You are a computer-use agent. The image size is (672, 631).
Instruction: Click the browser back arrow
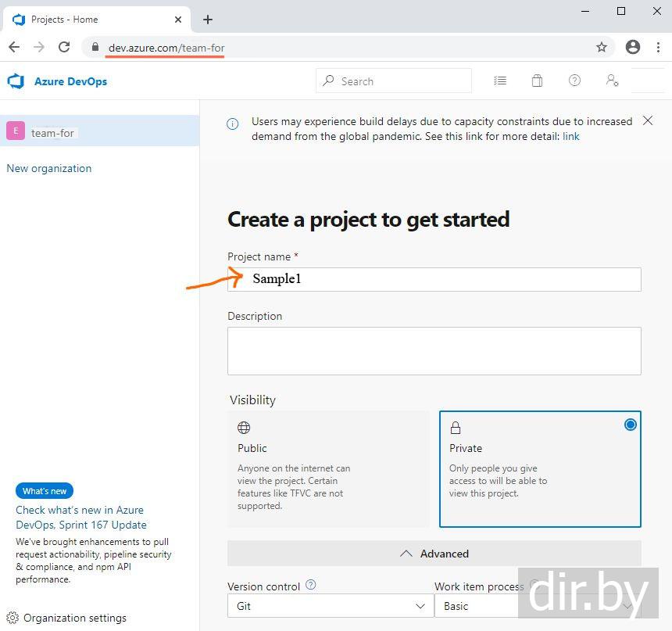(14, 47)
